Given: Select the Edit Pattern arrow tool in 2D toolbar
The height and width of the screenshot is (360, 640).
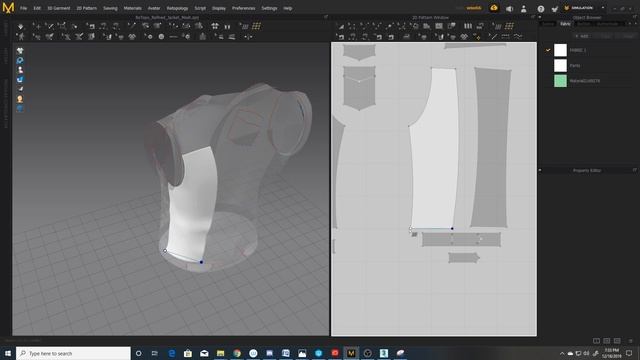Looking at the screenshot, I should [x=340, y=26].
